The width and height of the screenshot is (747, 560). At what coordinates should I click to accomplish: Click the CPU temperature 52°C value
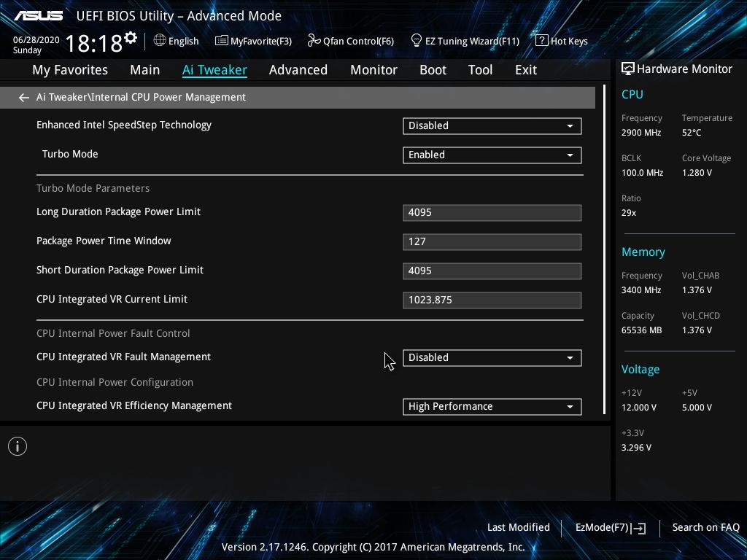[x=692, y=133]
